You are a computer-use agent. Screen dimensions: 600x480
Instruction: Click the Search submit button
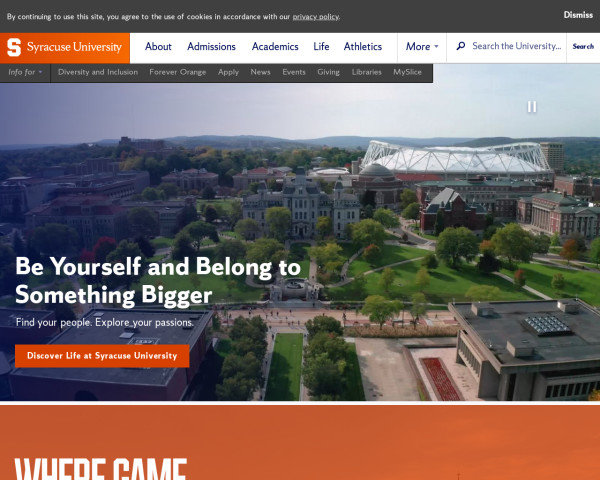coord(583,46)
